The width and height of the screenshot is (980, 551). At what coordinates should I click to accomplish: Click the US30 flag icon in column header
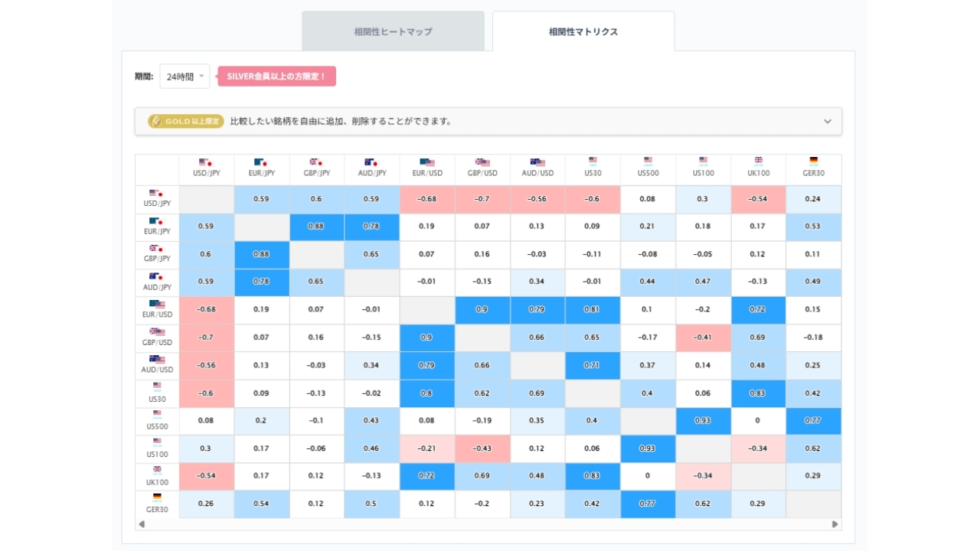click(x=593, y=161)
